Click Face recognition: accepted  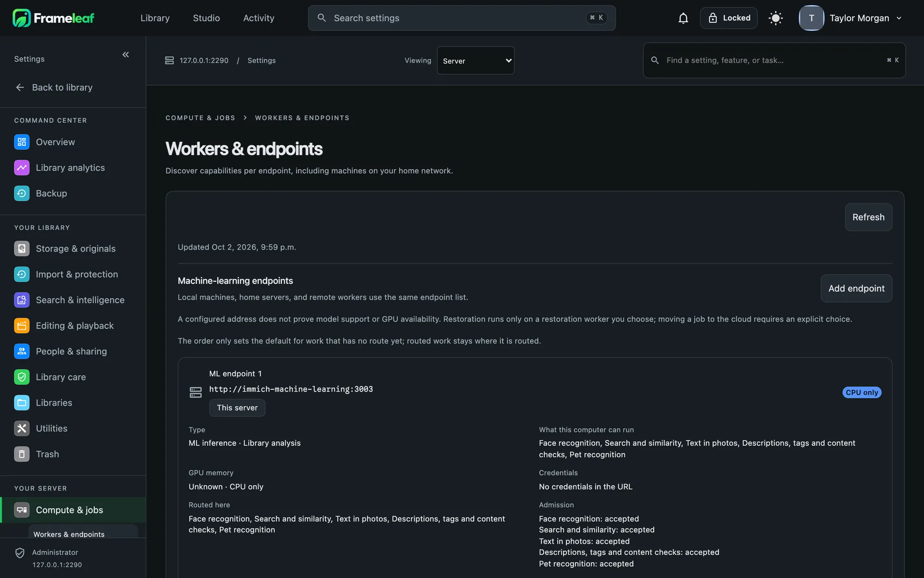(589, 519)
